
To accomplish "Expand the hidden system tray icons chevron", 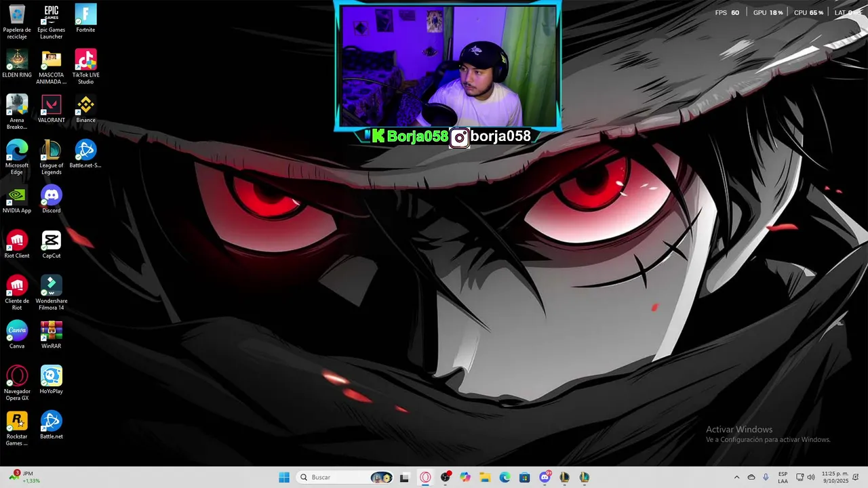I will click(737, 477).
